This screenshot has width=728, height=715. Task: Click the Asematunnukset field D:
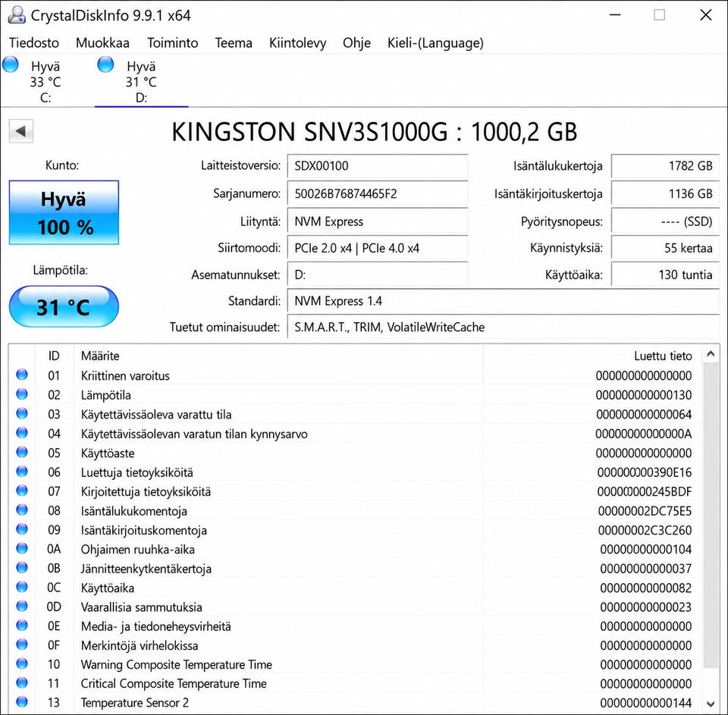[x=378, y=275]
